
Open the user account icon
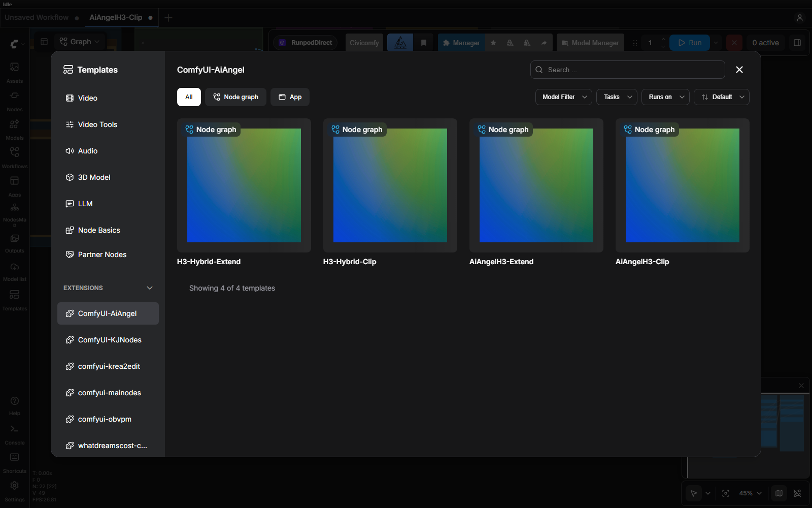(800, 18)
